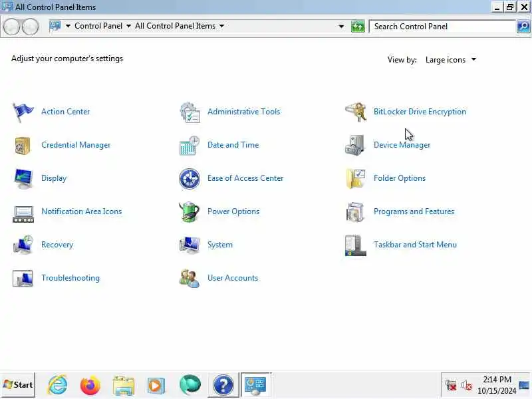532x399 pixels.
Task: Open Windows Media Player from the taskbar
Action: (156, 386)
